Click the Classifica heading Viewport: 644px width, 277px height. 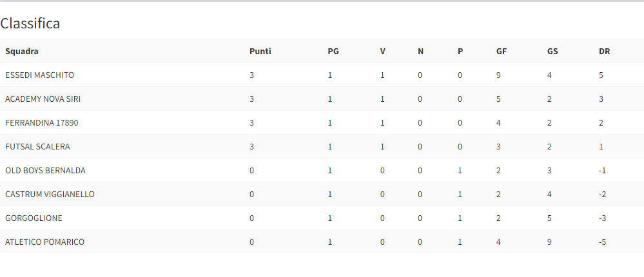[30, 24]
